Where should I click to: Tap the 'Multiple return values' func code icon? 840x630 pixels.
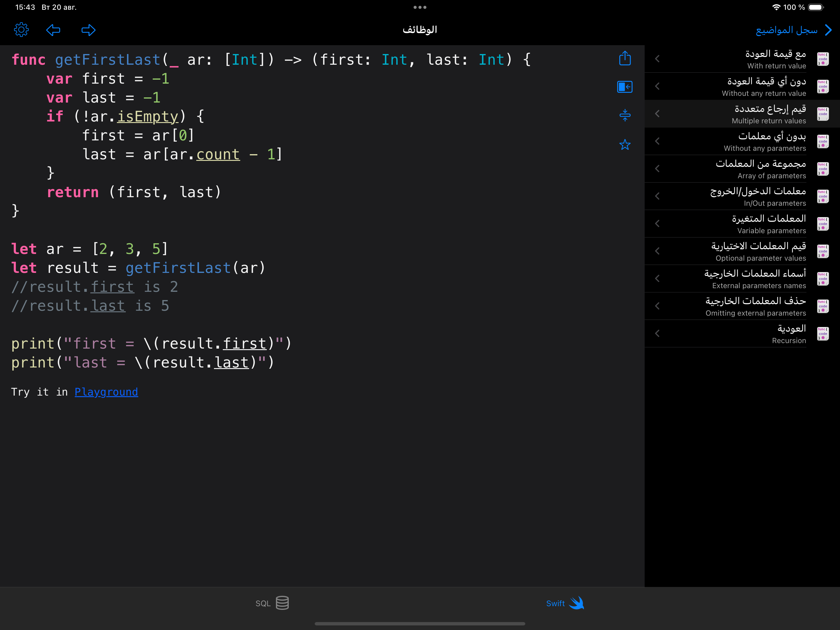click(x=823, y=114)
